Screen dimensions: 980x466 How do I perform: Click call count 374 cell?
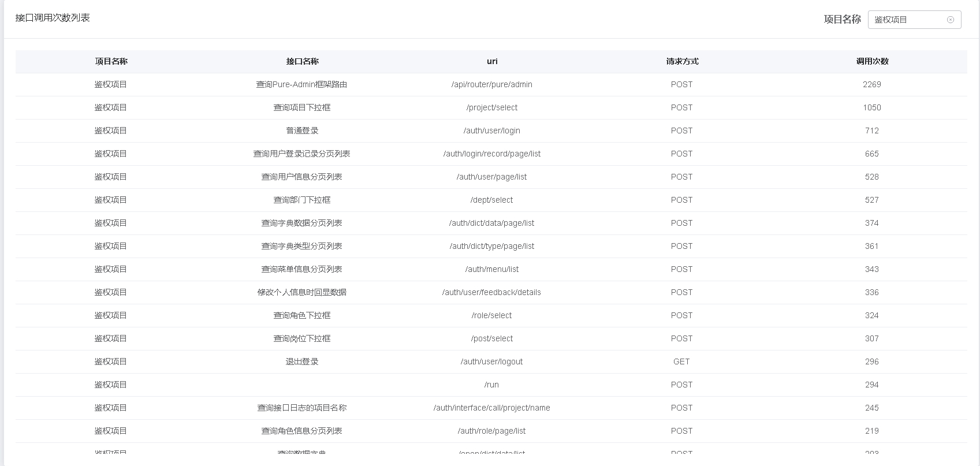click(x=872, y=223)
